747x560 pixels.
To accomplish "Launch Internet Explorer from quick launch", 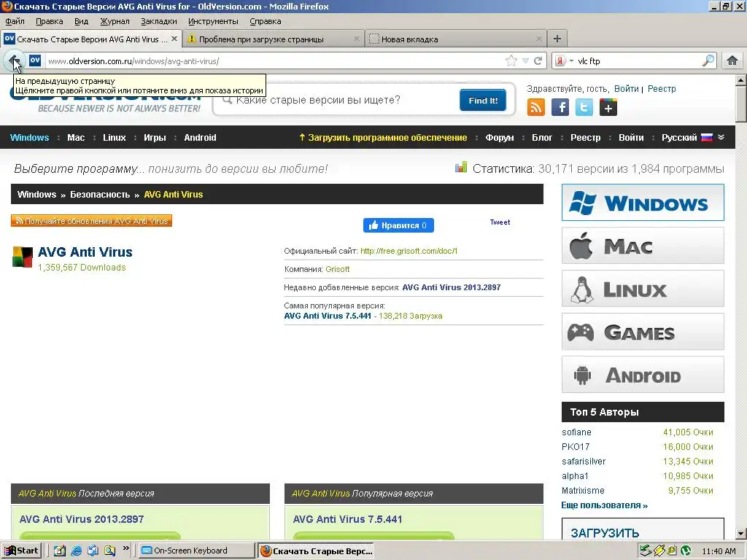I will pyautogui.click(x=76, y=551).
